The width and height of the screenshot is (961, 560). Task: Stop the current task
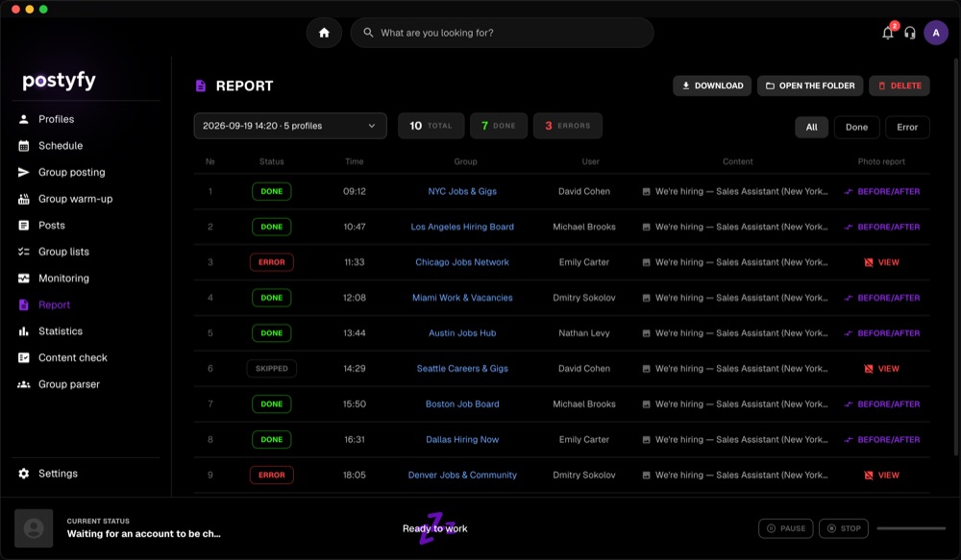pos(844,528)
